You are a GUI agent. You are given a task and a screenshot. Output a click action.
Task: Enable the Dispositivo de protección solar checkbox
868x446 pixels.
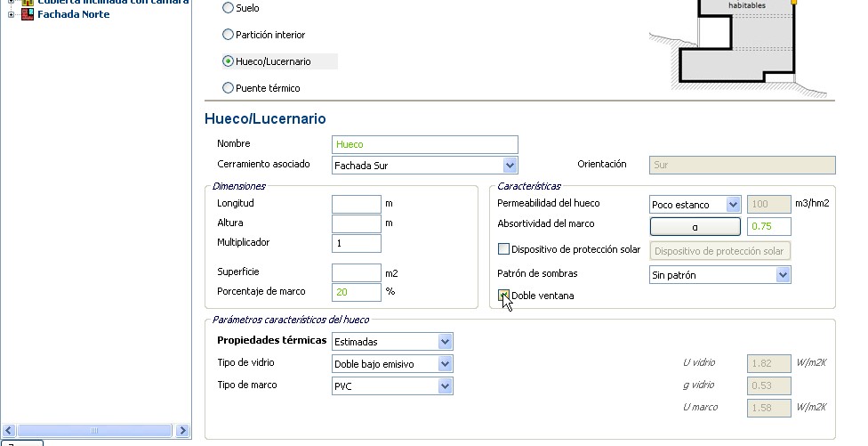pos(504,250)
